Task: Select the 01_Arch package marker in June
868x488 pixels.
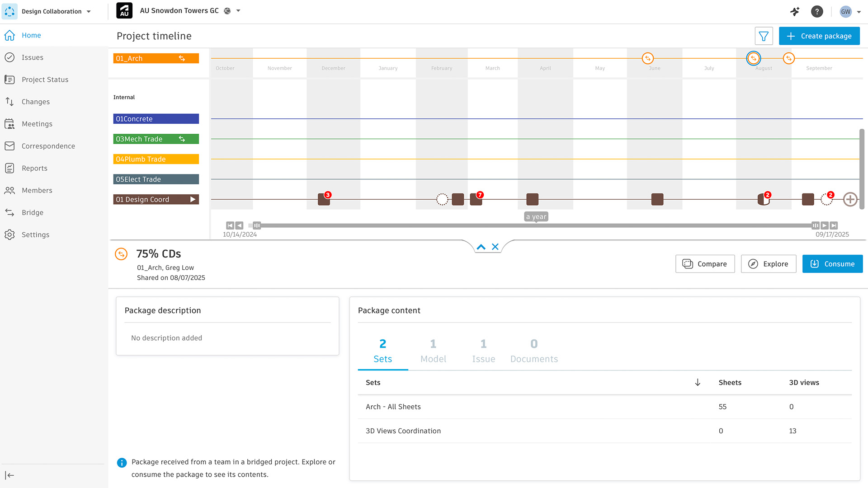Action: 647,58
